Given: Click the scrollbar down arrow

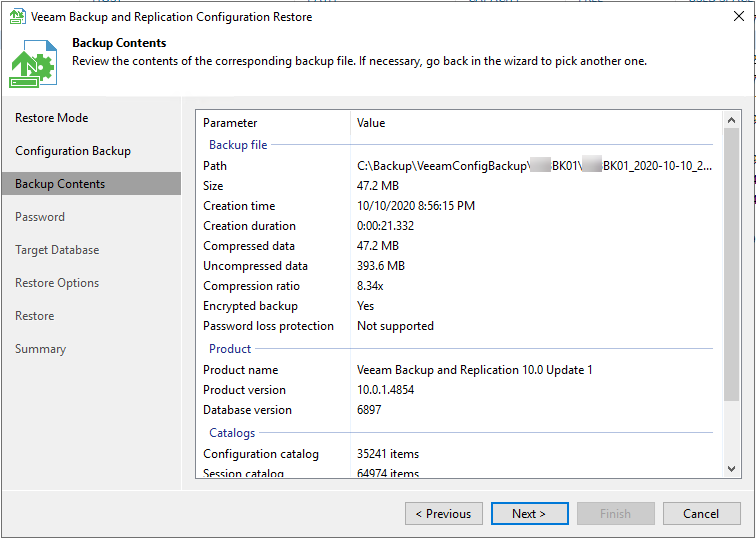Looking at the screenshot, I should point(731,469).
